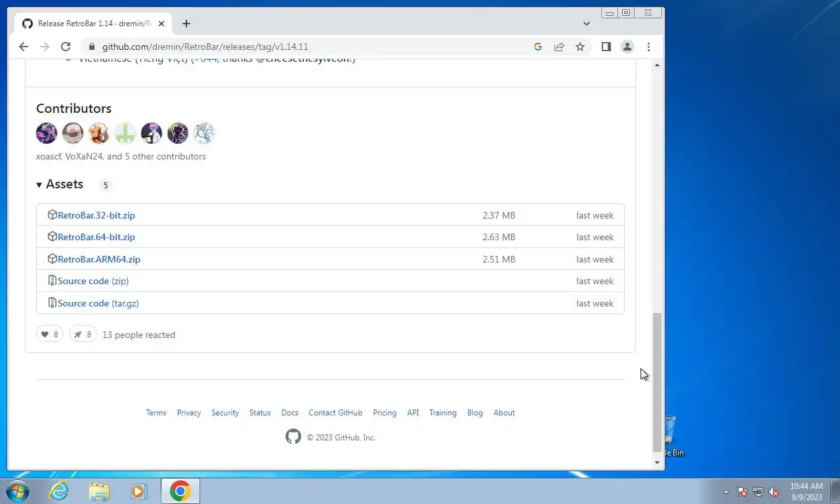840x504 pixels.
Task: Click the heart reaction button
Action: (50, 335)
